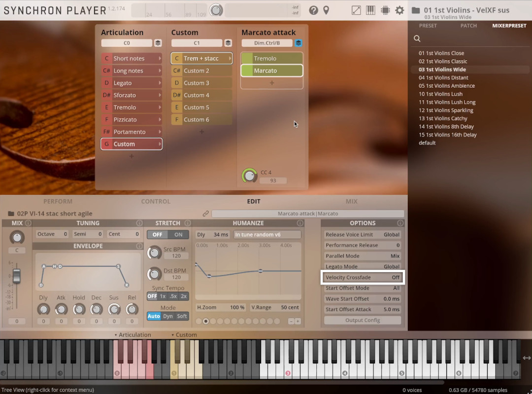Open the CPU chip icon
Image resolution: width=532 pixels, height=394 pixels.
[x=385, y=10]
